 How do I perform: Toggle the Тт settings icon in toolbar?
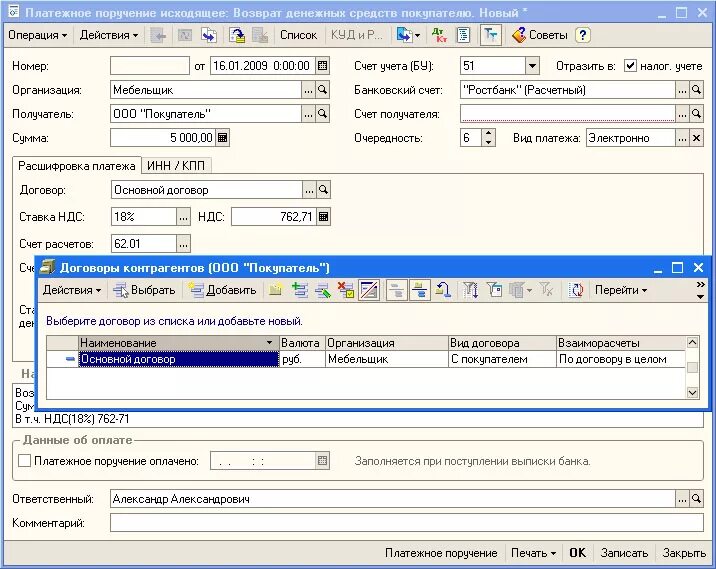[491, 35]
